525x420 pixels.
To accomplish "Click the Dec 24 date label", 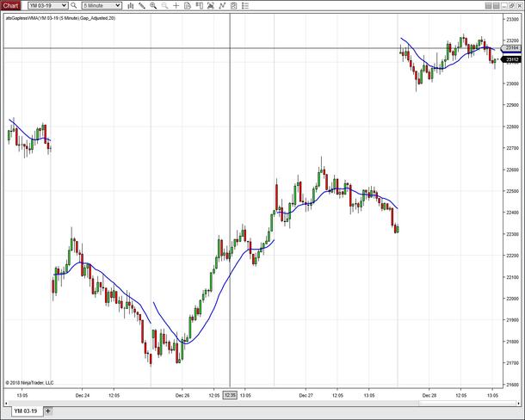I will [x=83, y=395].
